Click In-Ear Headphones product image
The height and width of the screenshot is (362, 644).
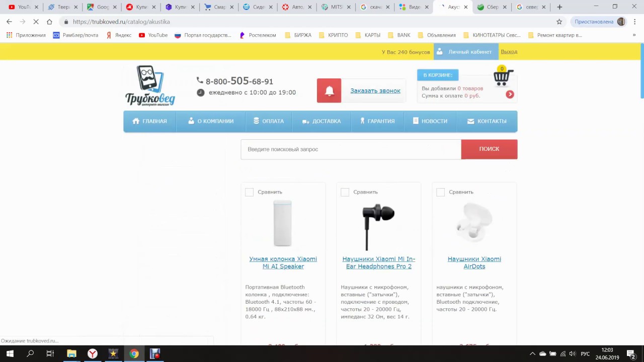[378, 227]
